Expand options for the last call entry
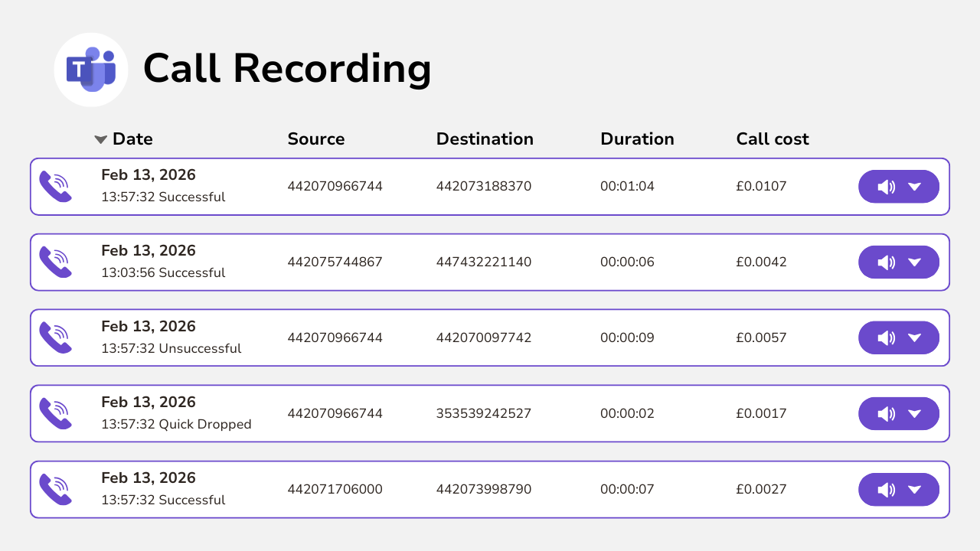This screenshot has height=551, width=980. click(x=916, y=489)
